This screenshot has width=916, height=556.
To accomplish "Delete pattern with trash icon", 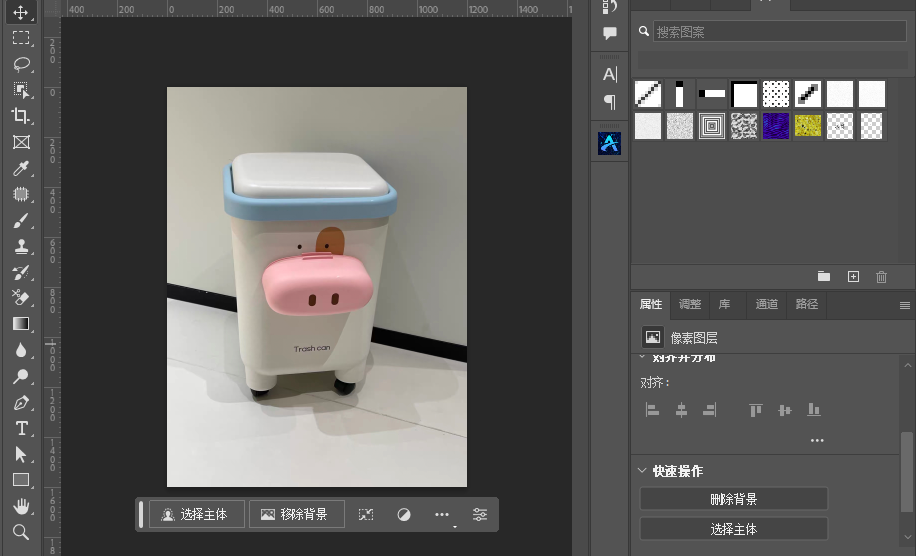I will point(882,276).
